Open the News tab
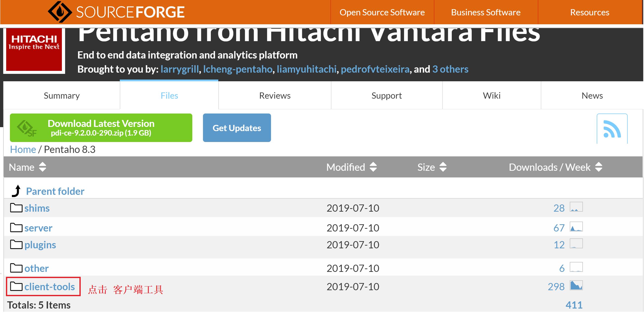Viewport: 644px width, 313px height. (592, 95)
